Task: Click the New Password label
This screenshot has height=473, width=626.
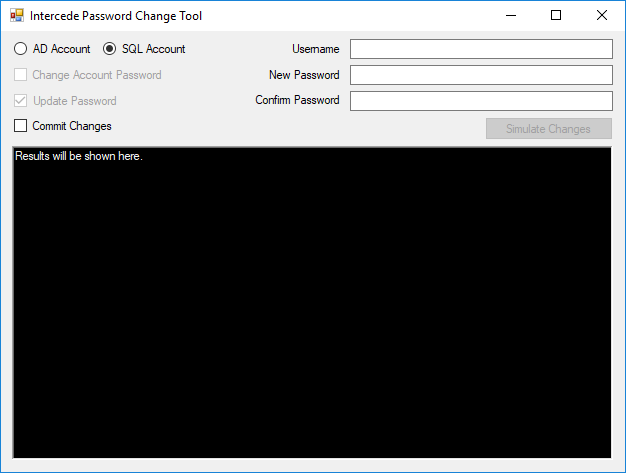Action: 304,75
